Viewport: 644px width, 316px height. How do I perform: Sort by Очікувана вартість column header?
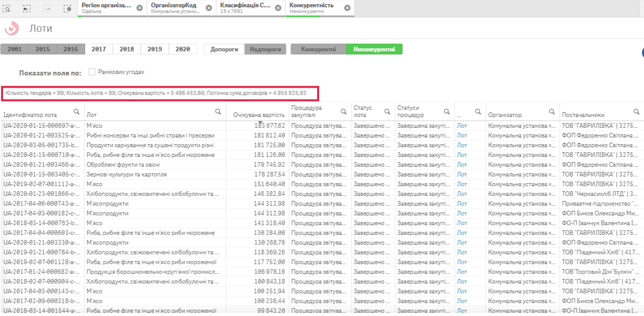258,115
